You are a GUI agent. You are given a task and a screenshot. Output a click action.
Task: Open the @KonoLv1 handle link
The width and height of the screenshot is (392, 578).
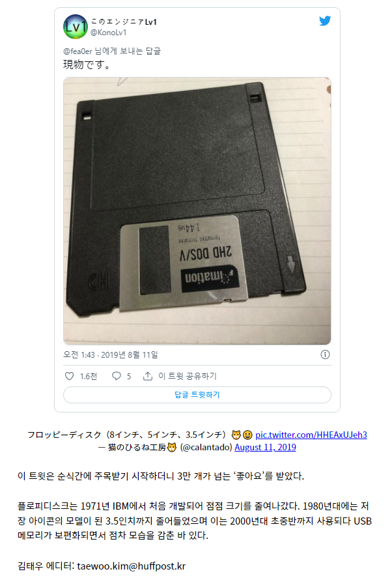(109, 33)
